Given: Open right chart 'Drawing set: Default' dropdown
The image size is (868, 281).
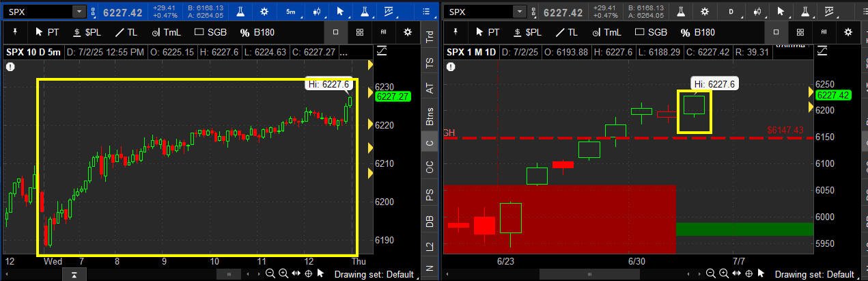Looking at the screenshot, I should coord(815,274).
